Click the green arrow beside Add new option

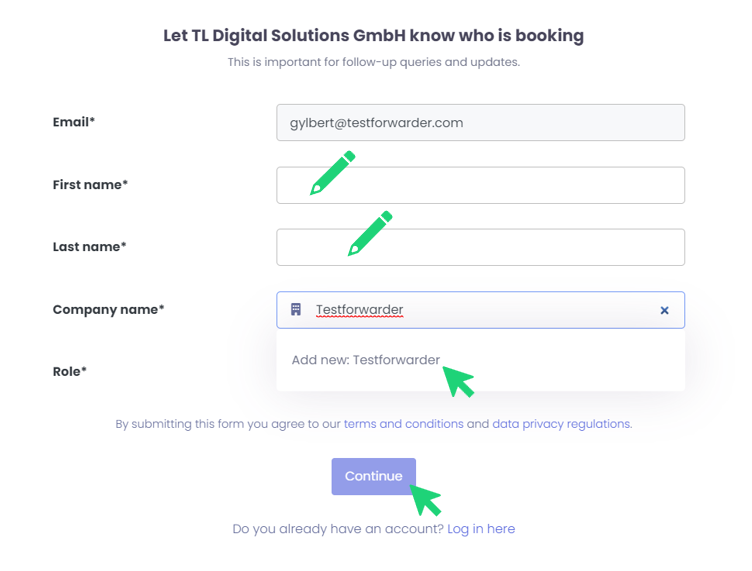coord(459,381)
